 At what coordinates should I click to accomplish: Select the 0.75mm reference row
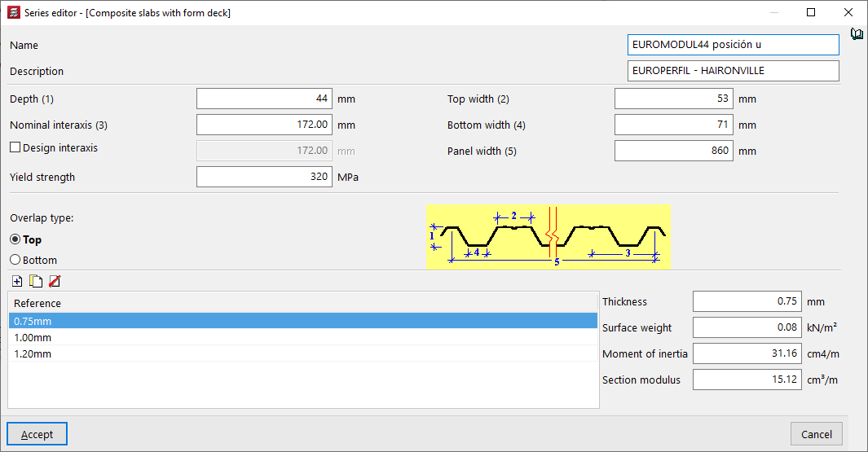(302, 321)
